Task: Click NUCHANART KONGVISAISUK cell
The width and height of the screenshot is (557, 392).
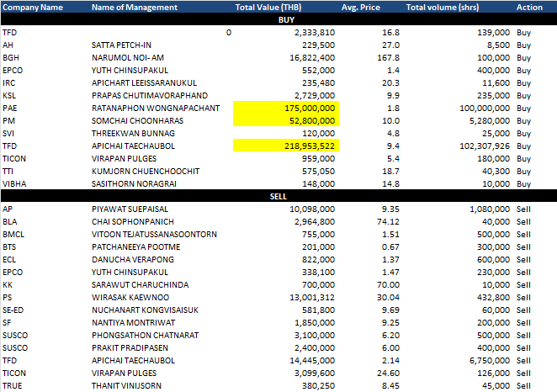Action: 145,310
